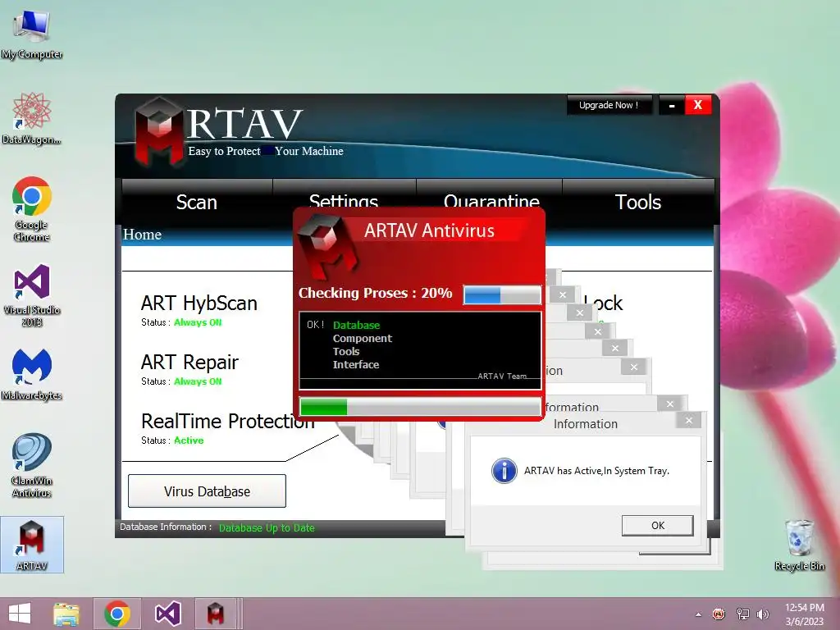Click 'Component' in the splash checklist
Screen dimensions: 840x630
click(x=362, y=339)
